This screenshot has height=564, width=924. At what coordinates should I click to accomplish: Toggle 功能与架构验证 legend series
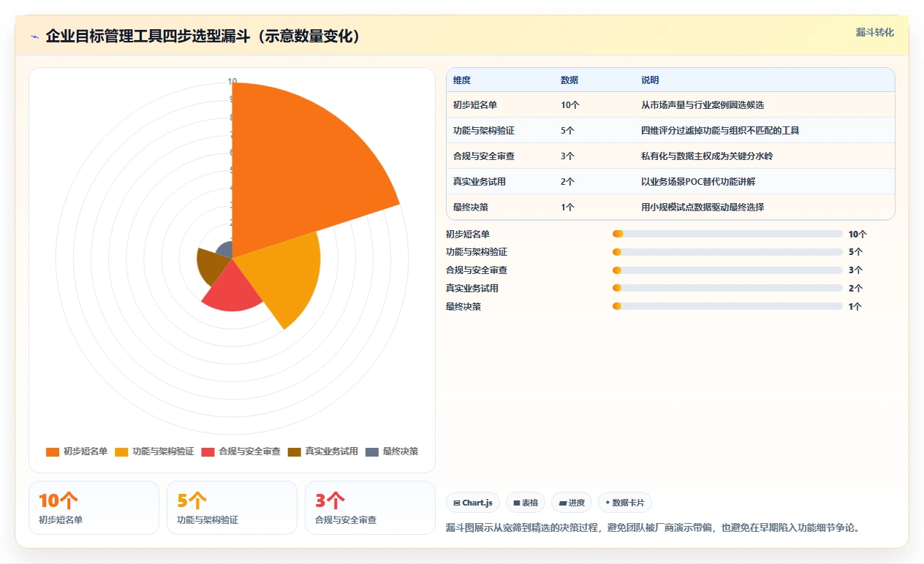click(154, 451)
